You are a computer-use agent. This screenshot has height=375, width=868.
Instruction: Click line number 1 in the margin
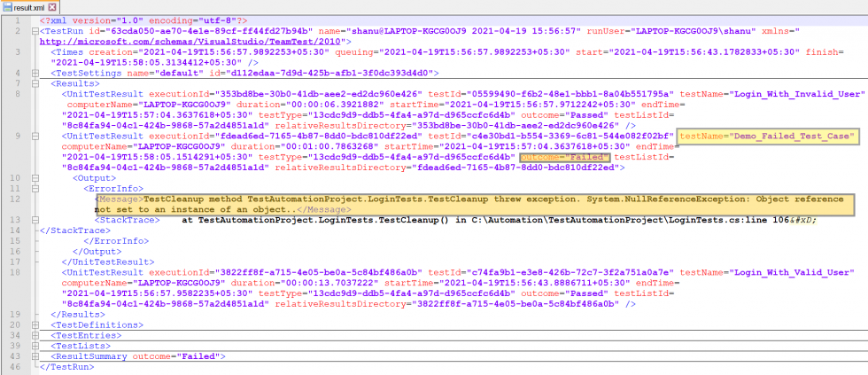tap(18, 20)
